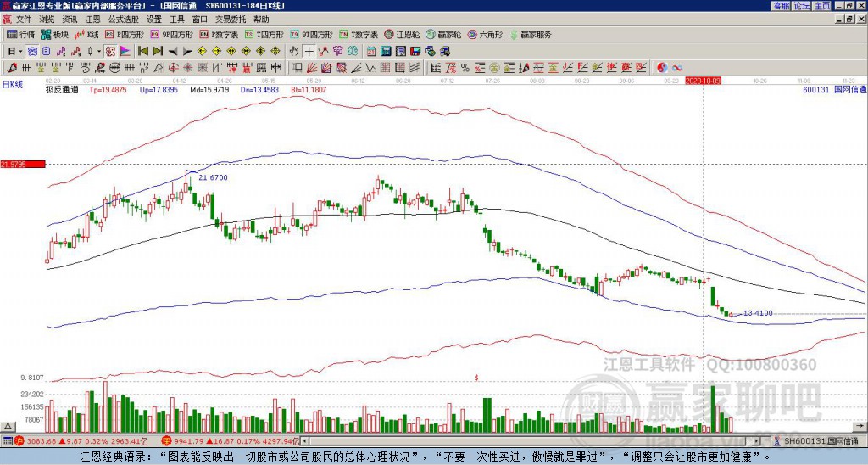The width and height of the screenshot is (868, 465).
Task: Click the yin-yang taiji icon
Action: [662, 68]
